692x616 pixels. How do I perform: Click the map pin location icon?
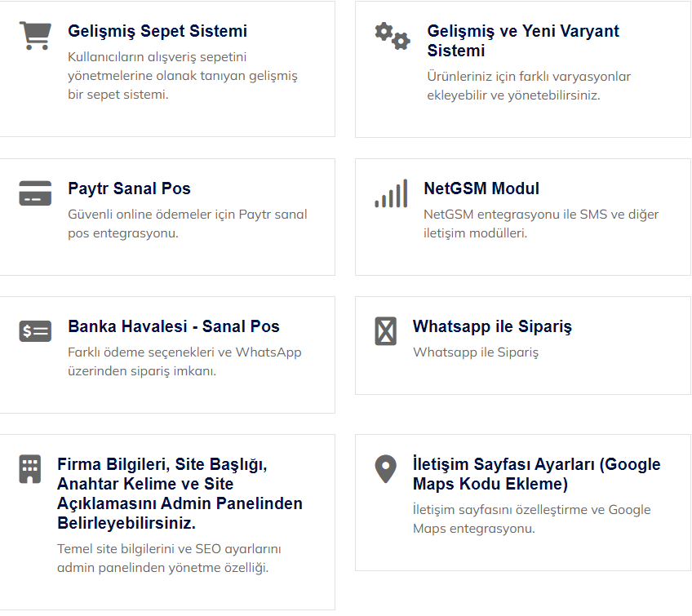pyautogui.click(x=385, y=468)
